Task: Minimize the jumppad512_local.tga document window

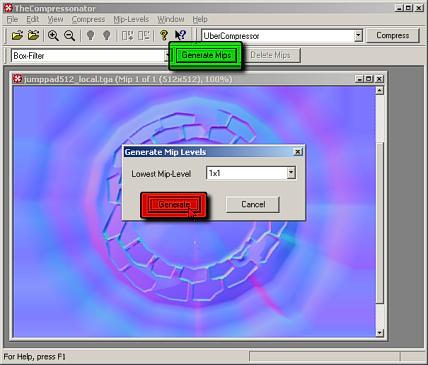Action: [x=359, y=79]
